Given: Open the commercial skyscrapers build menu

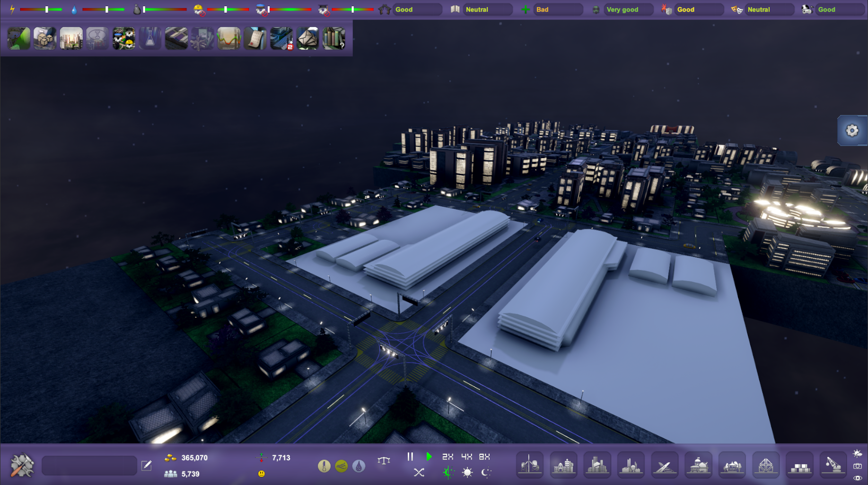Looking at the screenshot, I should pos(597,465).
